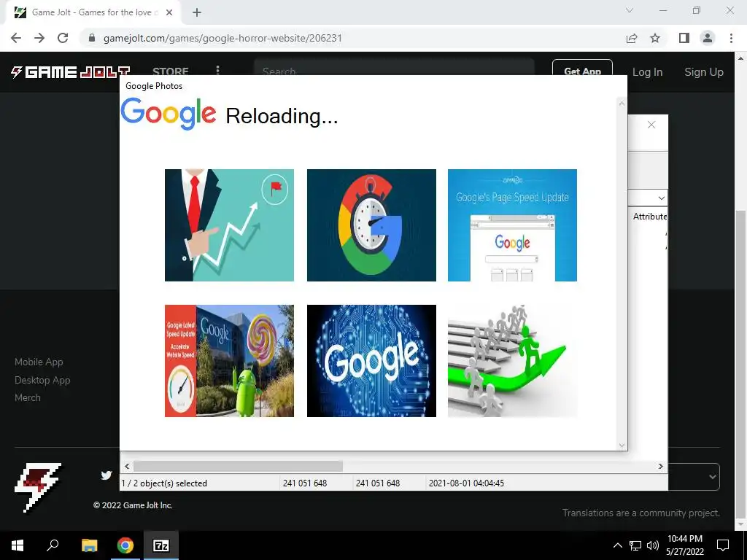
Task: Open a new browser tab
Action: click(197, 12)
